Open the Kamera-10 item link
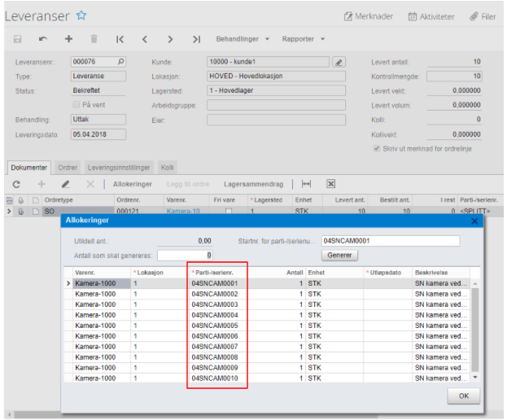The width and height of the screenshot is (507, 420). click(x=183, y=212)
